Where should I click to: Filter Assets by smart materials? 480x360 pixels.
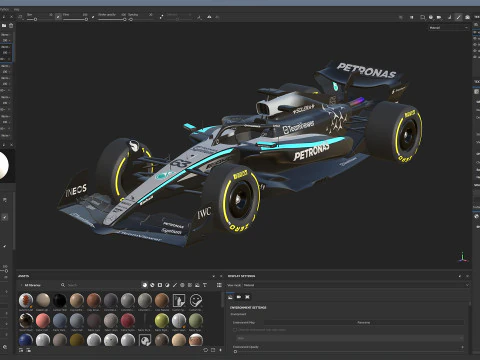click(x=152, y=285)
